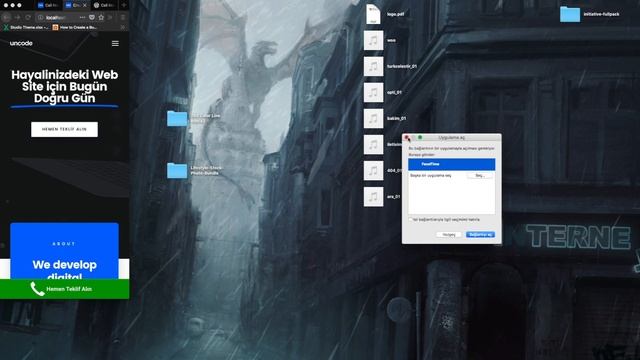Go back using the browser back arrow

(6, 18)
